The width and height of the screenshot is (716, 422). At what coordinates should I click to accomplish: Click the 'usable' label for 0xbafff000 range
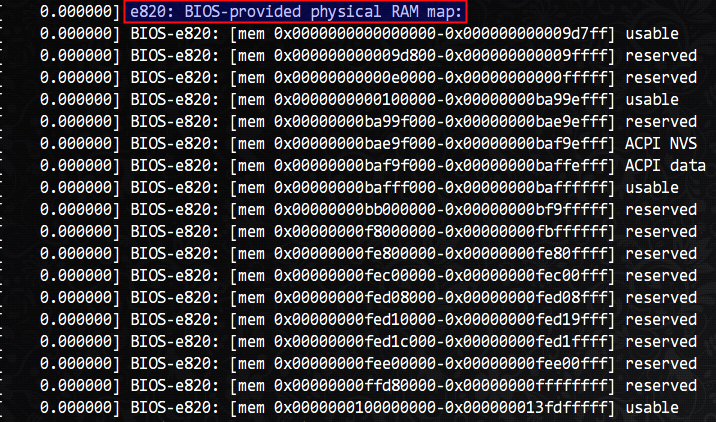click(x=652, y=187)
